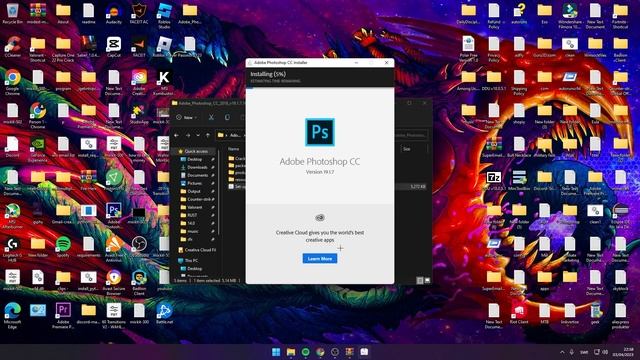Open the CCleaner desktop shortcut
This screenshot has height=360, width=640.
[12, 47]
